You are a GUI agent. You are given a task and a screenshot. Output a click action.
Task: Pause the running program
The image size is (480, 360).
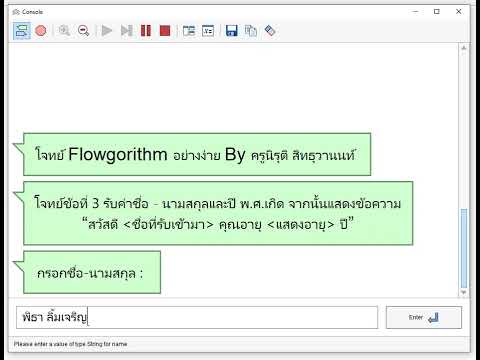[x=146, y=31]
